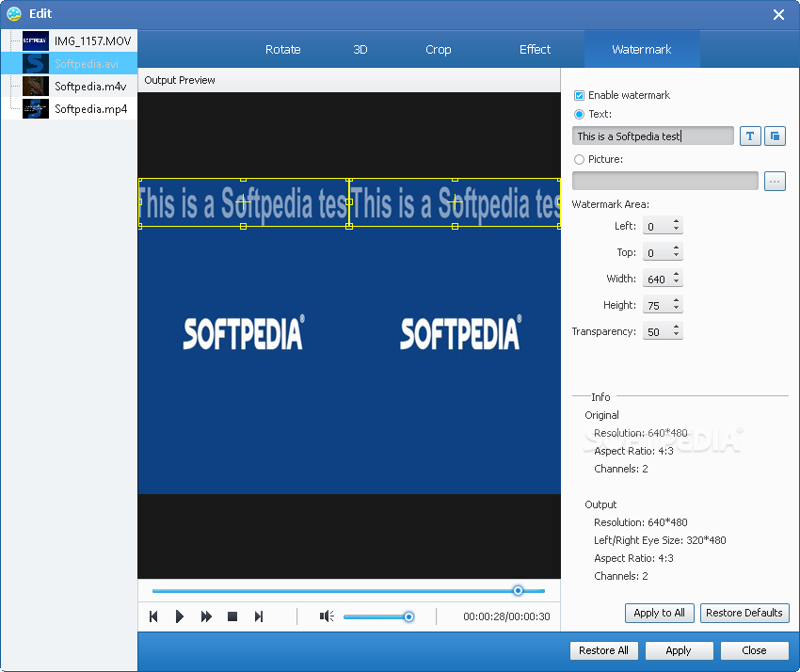Select Softpedia.avi thumbnail in file list
This screenshot has width=800, height=672.
(x=36, y=63)
